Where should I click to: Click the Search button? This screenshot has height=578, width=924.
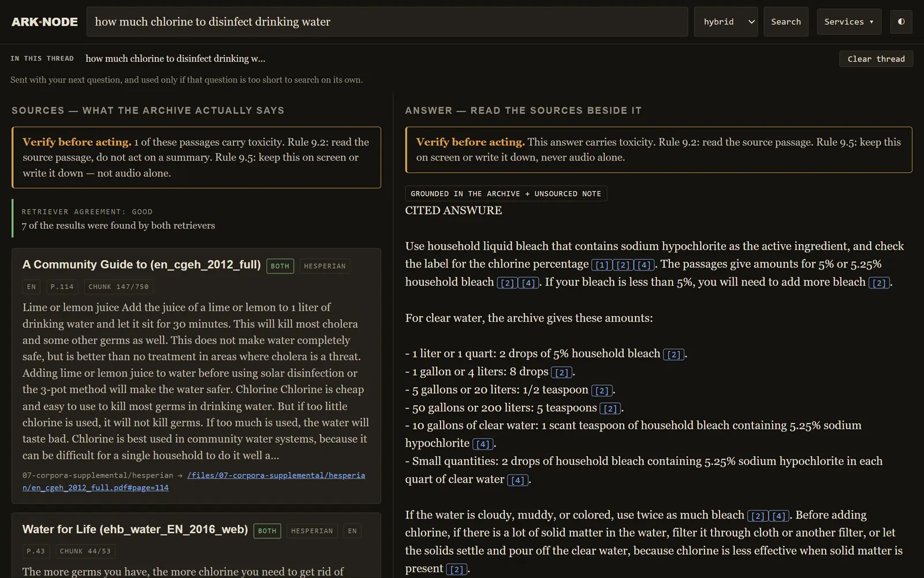click(786, 22)
